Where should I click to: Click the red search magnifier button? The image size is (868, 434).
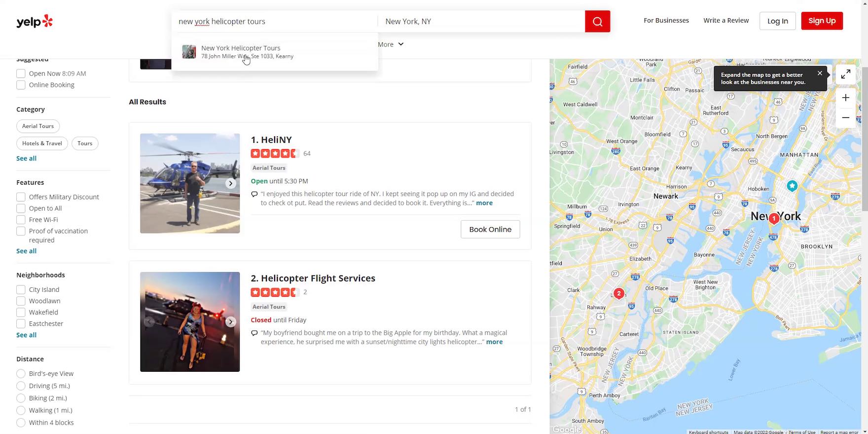(597, 21)
